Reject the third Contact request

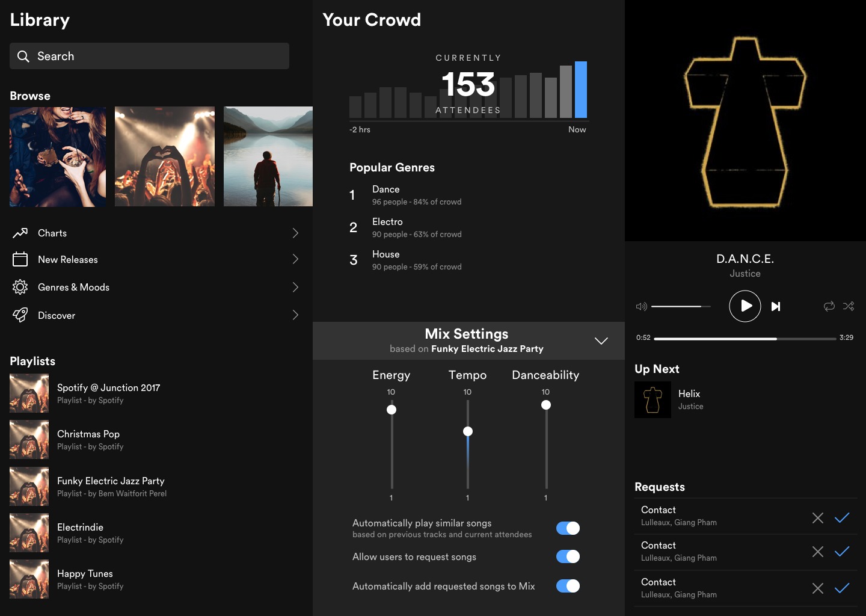[818, 588]
